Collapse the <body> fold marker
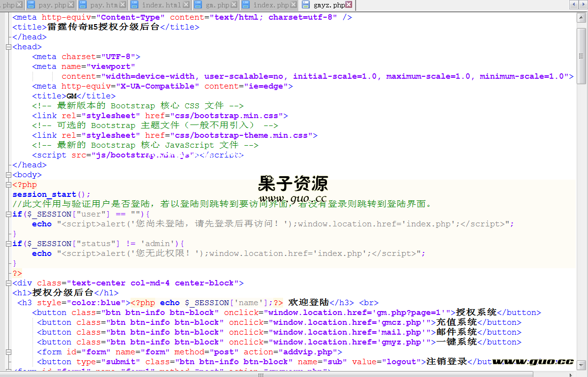The height and width of the screenshot is (377, 588). click(x=8, y=175)
